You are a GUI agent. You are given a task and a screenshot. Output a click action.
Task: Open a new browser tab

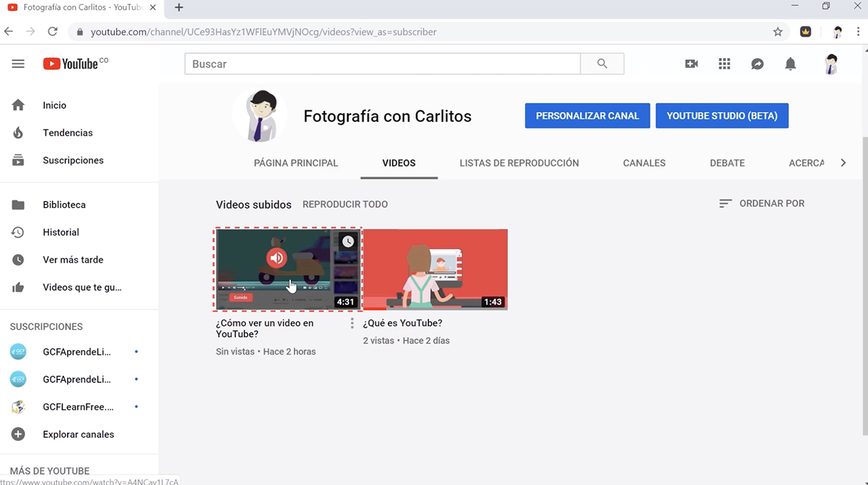pos(179,7)
